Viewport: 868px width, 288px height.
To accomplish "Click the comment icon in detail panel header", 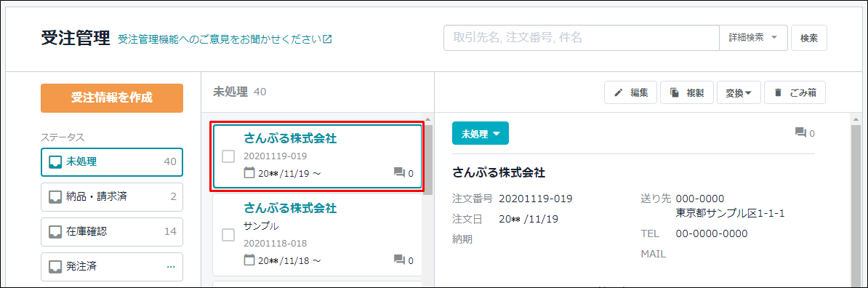I will (800, 133).
